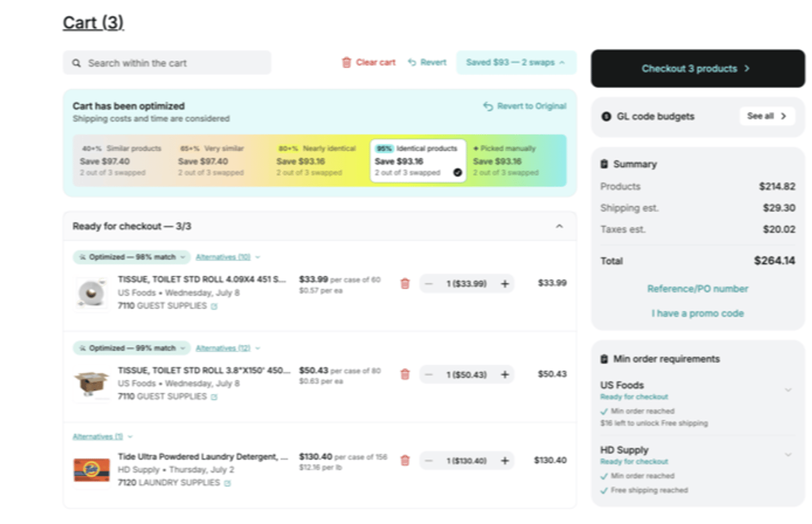Viewport: 812px width, 524px height.
Task: Click the toilet roll thumbnail of $33.99 item
Action: click(x=91, y=293)
